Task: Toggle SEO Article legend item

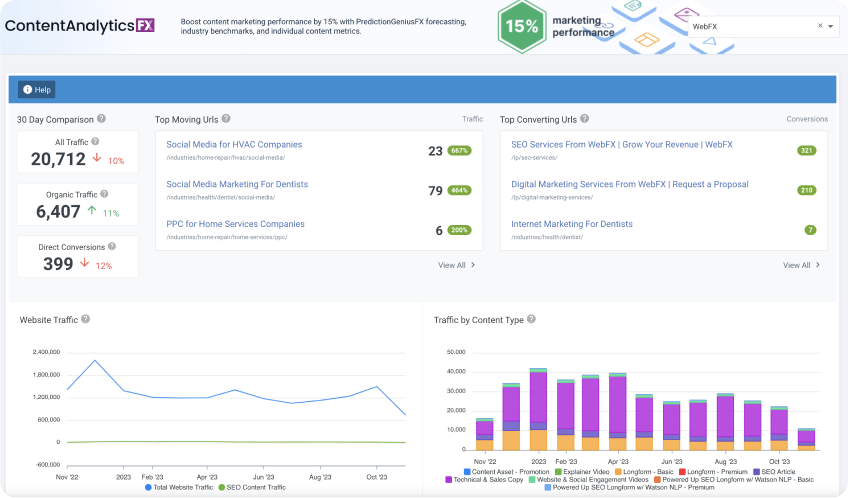Action: click(774, 472)
